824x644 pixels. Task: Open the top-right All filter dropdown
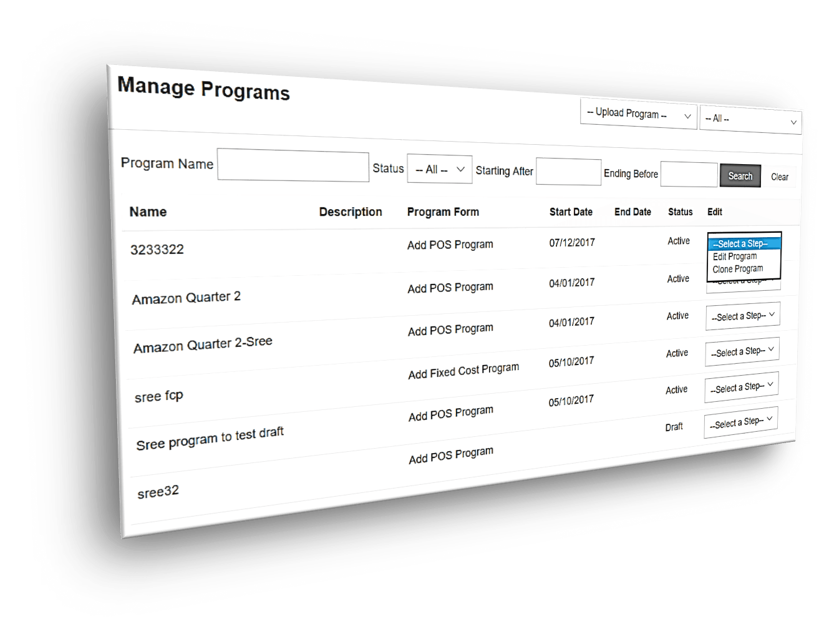(x=750, y=119)
